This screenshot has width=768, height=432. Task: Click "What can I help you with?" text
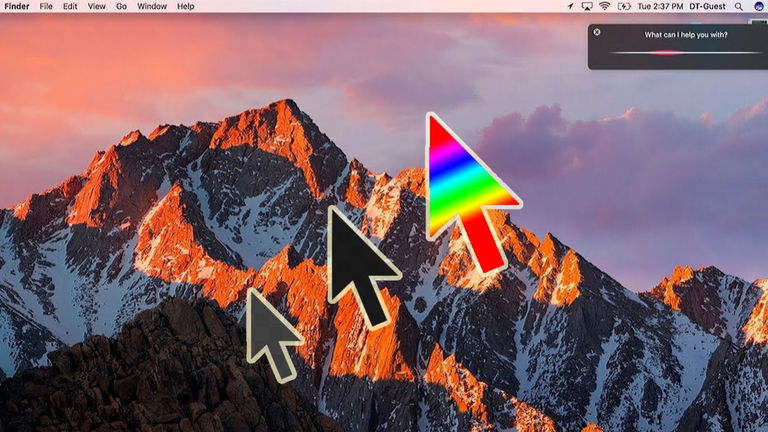tap(686, 35)
